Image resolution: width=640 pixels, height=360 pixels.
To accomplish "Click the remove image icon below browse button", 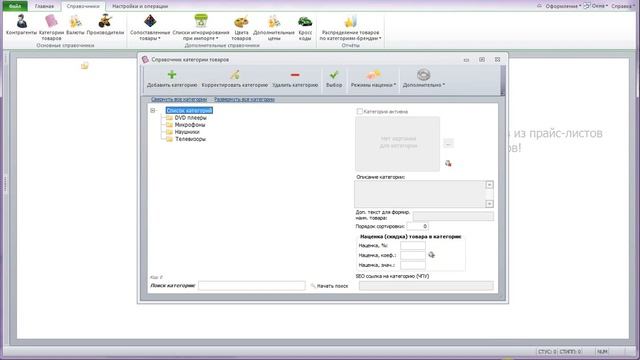I will coord(448,163).
